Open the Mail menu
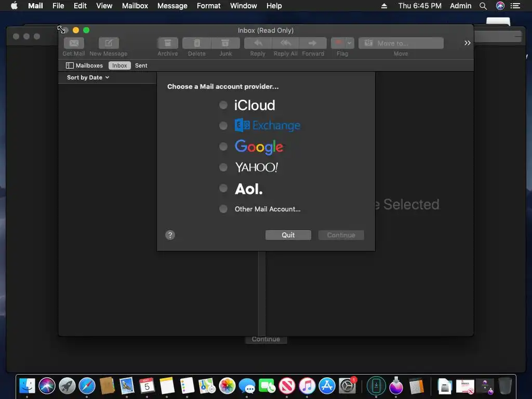The height and width of the screenshot is (399, 532). point(35,6)
